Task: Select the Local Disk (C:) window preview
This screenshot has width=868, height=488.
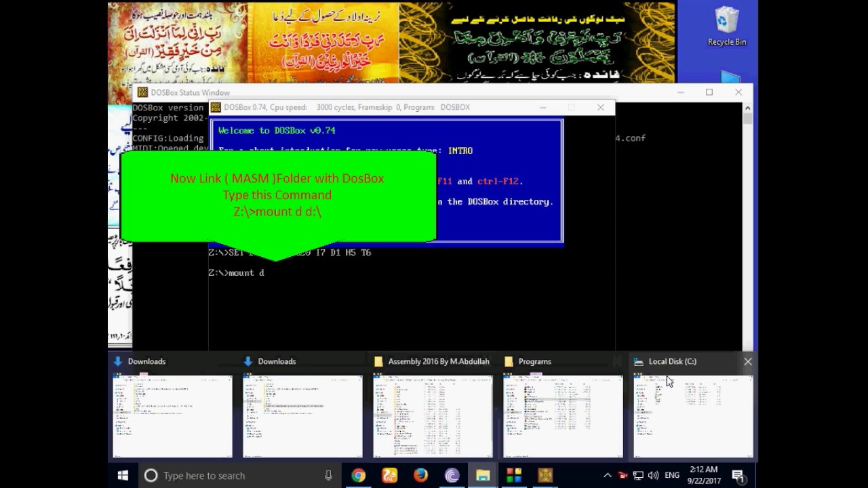Action: [x=693, y=416]
